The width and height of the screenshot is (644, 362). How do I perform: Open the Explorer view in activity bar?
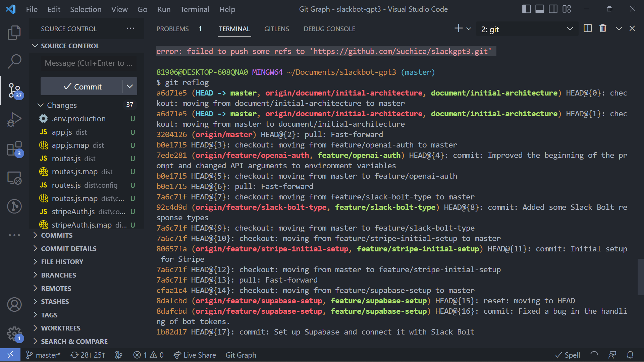14,33
